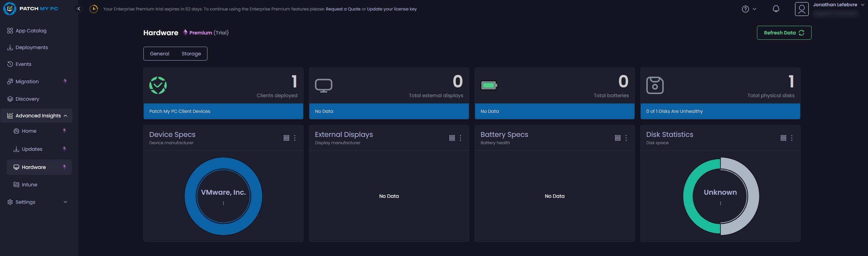Switch to the Storage tab
Image resolution: width=868 pixels, height=256 pixels.
[x=191, y=54]
